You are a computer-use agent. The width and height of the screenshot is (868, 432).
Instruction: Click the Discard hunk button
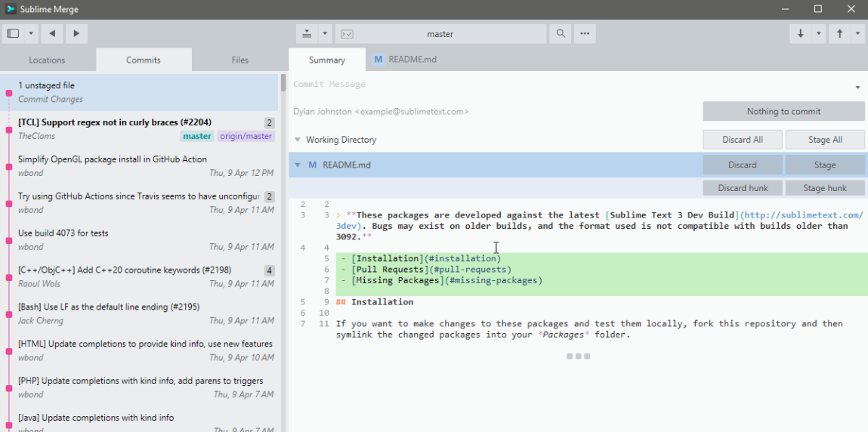pos(742,188)
